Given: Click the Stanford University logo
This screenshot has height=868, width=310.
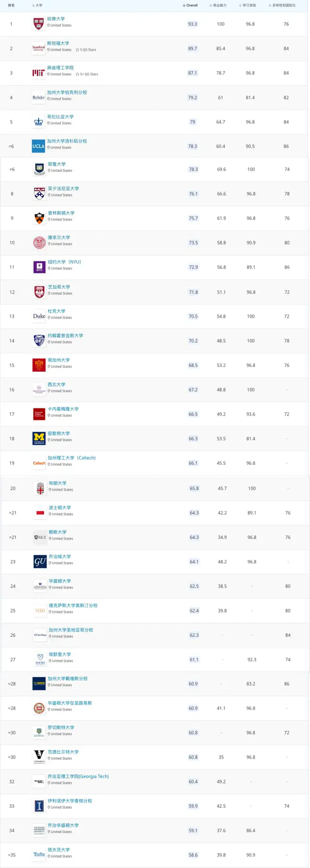Looking at the screenshot, I should click(39, 48).
